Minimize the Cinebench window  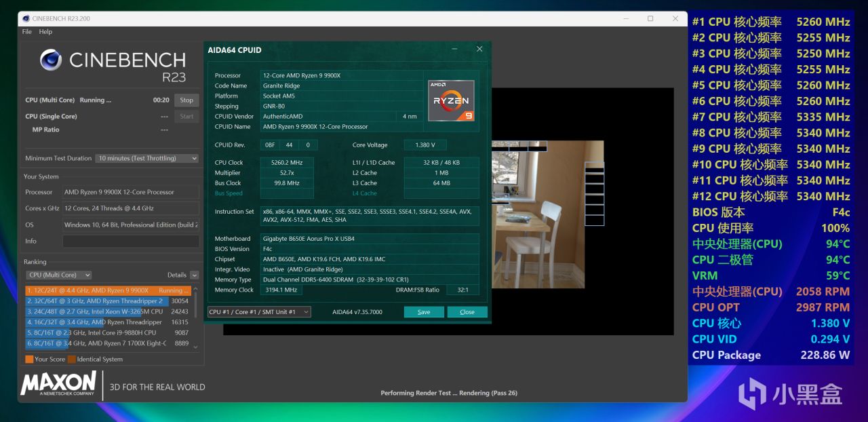(x=626, y=18)
